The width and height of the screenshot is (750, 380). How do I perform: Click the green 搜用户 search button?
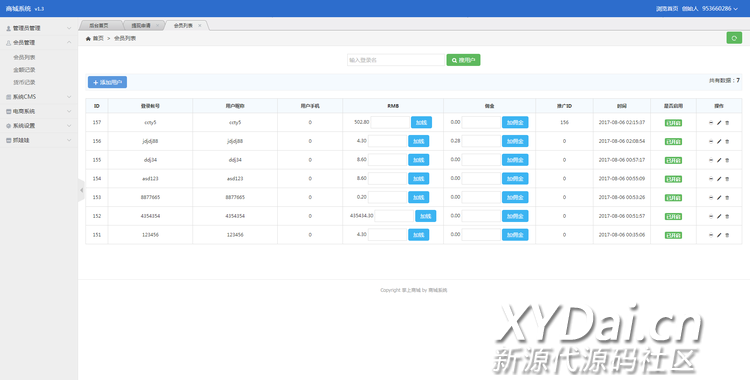(463, 60)
